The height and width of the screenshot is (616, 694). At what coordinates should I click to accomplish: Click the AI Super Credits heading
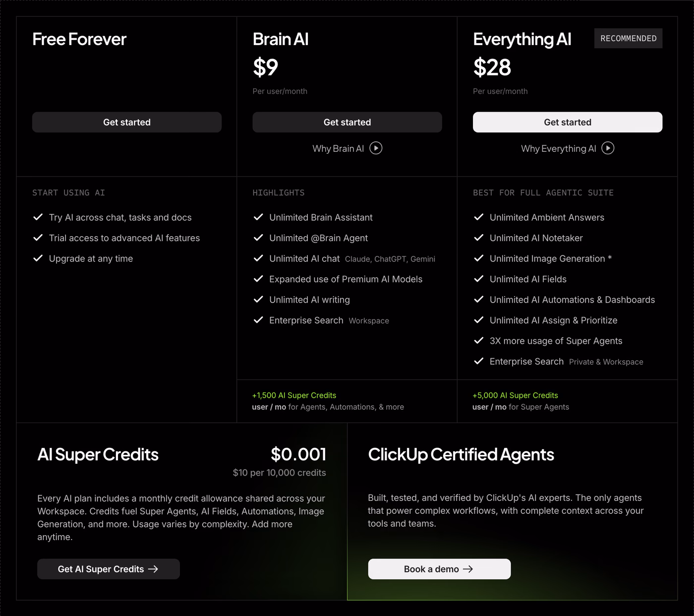tap(98, 454)
